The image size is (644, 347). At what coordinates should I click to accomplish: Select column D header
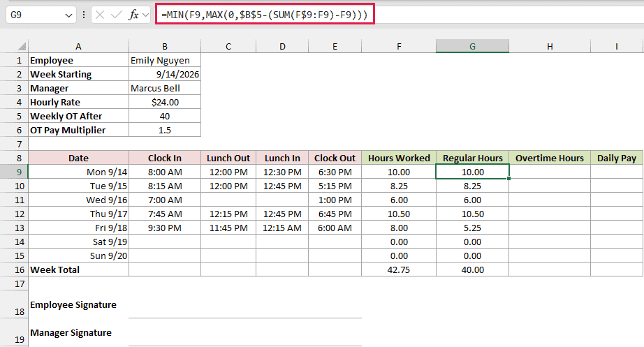coord(282,46)
